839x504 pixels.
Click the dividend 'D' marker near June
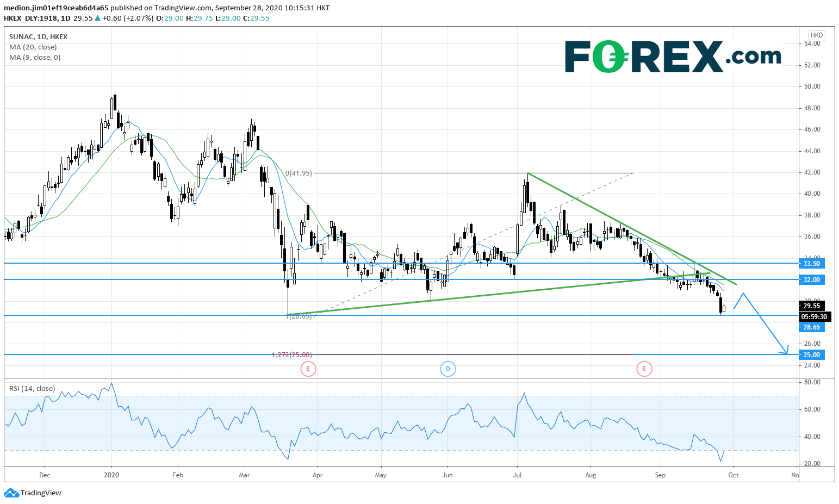(448, 369)
